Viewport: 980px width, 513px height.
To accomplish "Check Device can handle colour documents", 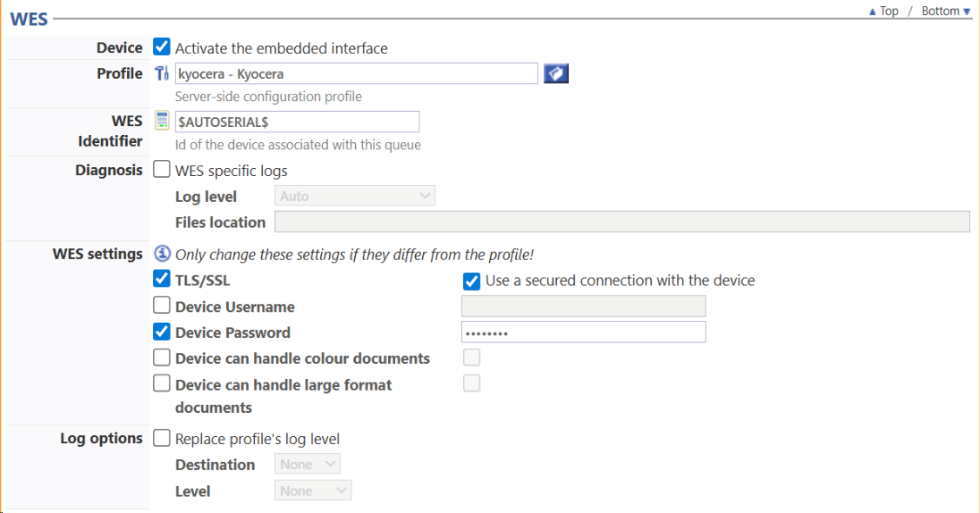I will pos(162,357).
